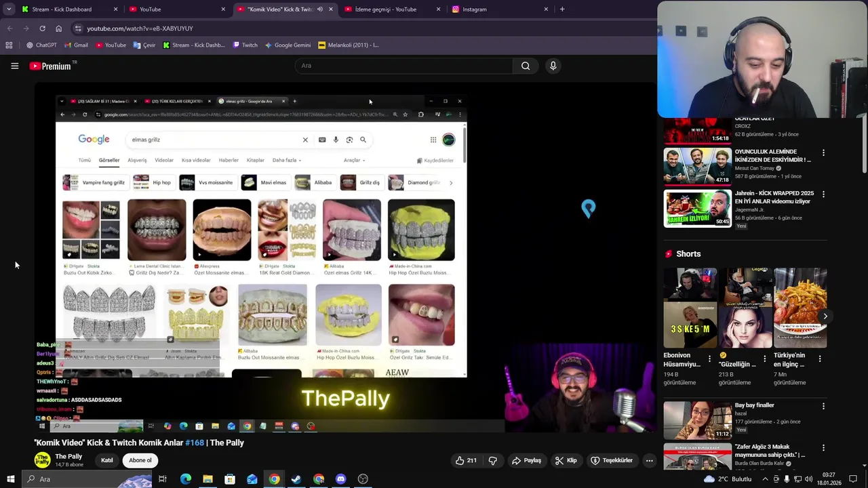The image size is (868, 488).
Task: Open the #168 hashtag link
Action: [195, 443]
